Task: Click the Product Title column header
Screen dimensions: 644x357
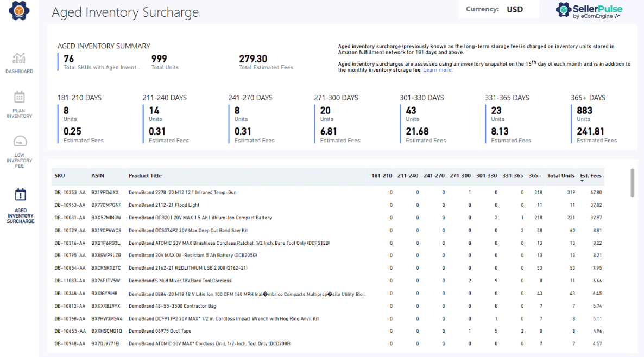Action: (144, 175)
